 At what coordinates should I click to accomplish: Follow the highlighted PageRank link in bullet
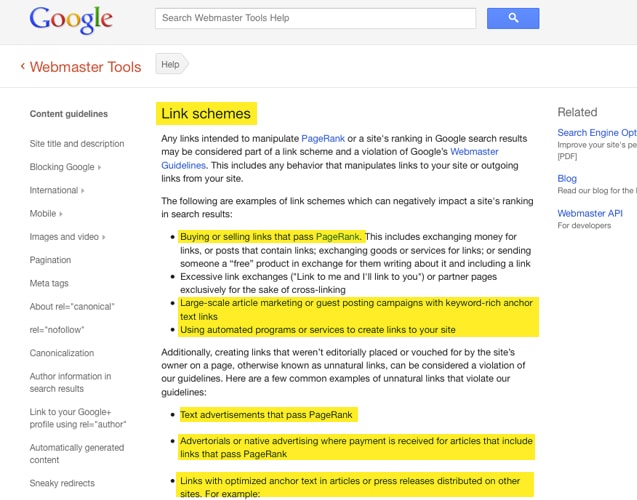pyautogui.click(x=338, y=237)
